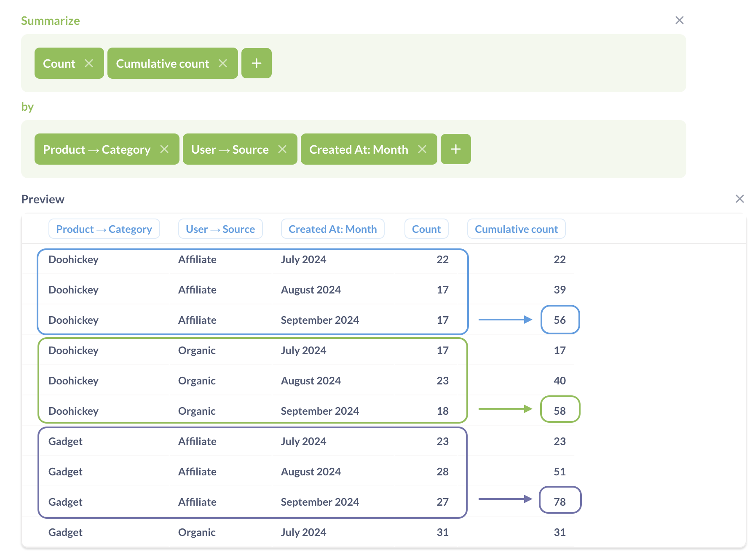Add another grouping with the plus button

click(455, 149)
